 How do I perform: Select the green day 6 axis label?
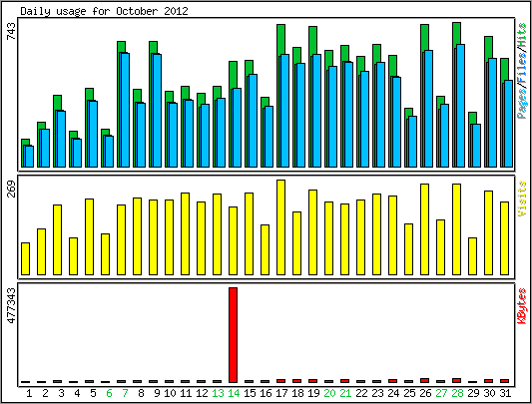109,393
